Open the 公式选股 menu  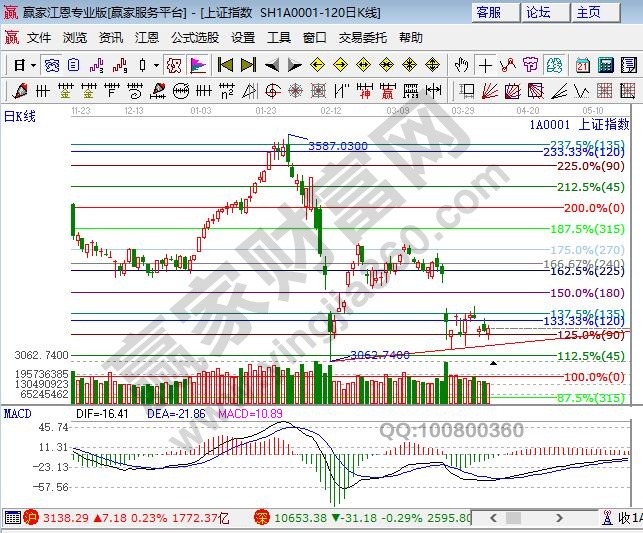(194, 37)
